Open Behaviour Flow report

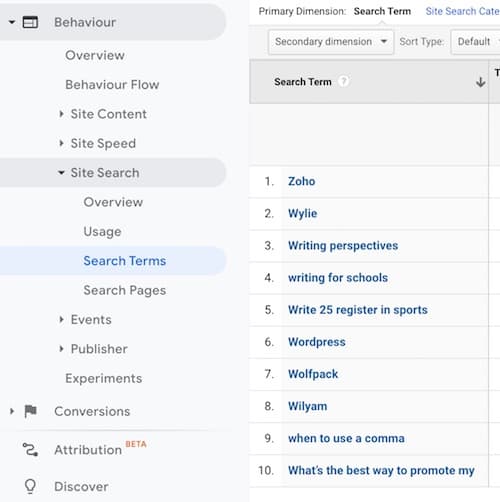pyautogui.click(x=112, y=85)
